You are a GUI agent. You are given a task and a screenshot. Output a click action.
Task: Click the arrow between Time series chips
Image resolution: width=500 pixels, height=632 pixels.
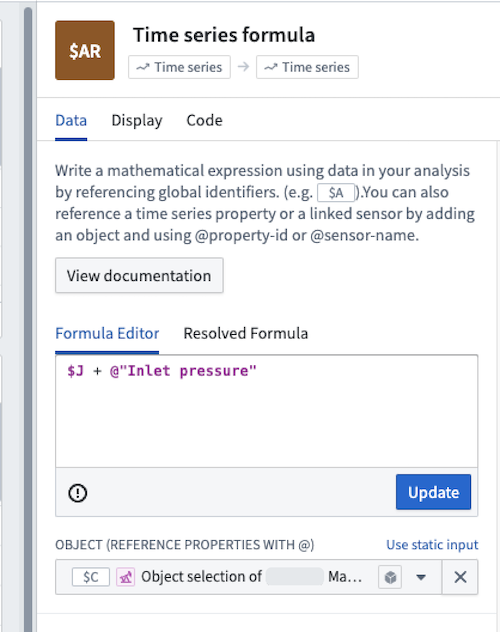(x=243, y=67)
